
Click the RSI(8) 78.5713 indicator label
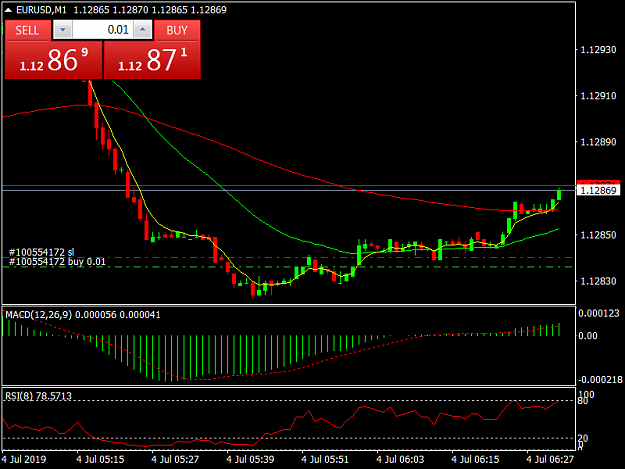tap(38, 396)
